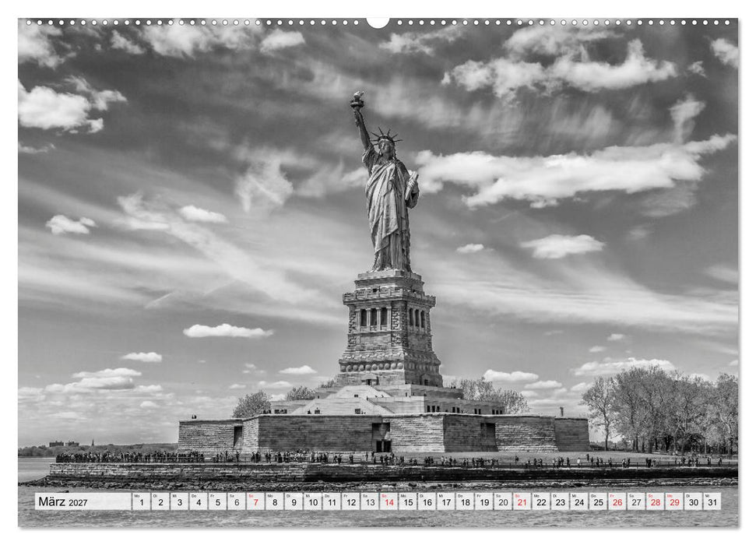The image size is (756, 545).
Task: Select day 2 in the calendar strip
Action: click(160, 501)
